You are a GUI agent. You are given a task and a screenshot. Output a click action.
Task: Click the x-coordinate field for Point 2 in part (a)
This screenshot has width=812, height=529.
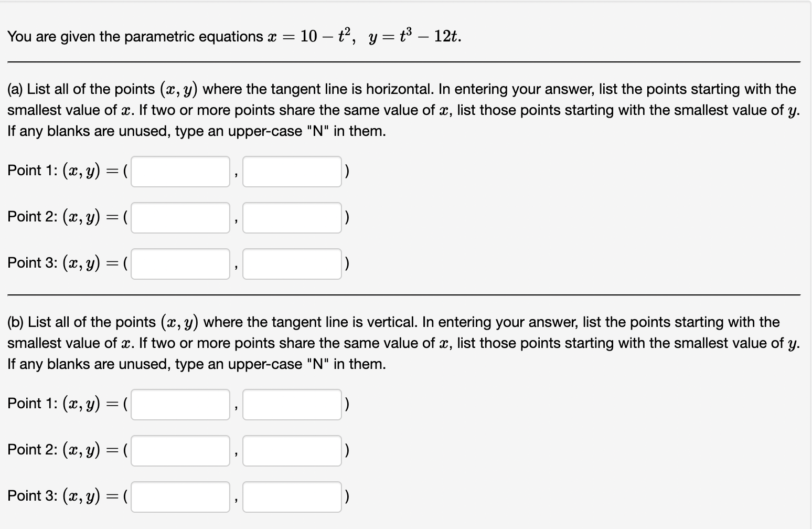[180, 217]
